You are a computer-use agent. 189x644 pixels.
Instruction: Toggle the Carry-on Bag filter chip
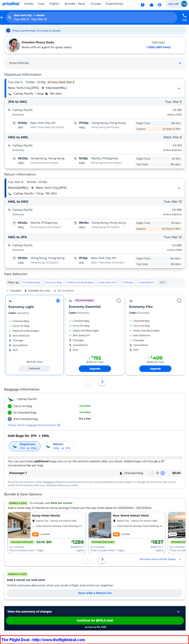pos(53,282)
